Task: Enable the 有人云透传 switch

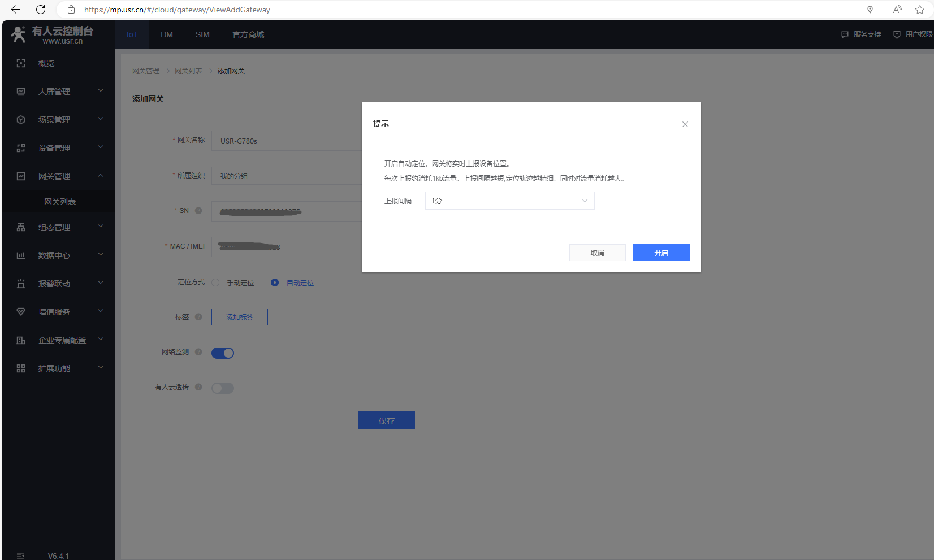Action: 223,388
